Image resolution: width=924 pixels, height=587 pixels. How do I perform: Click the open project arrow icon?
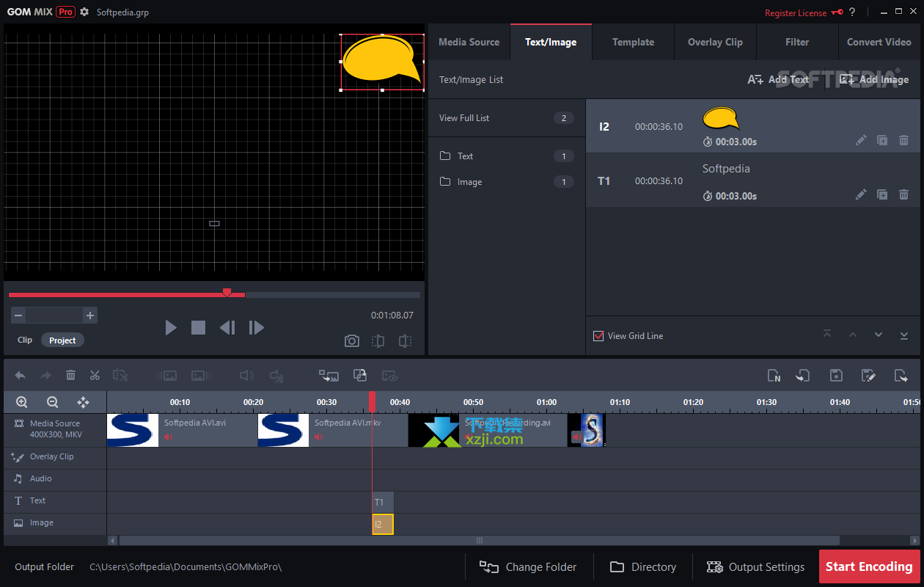click(x=803, y=376)
